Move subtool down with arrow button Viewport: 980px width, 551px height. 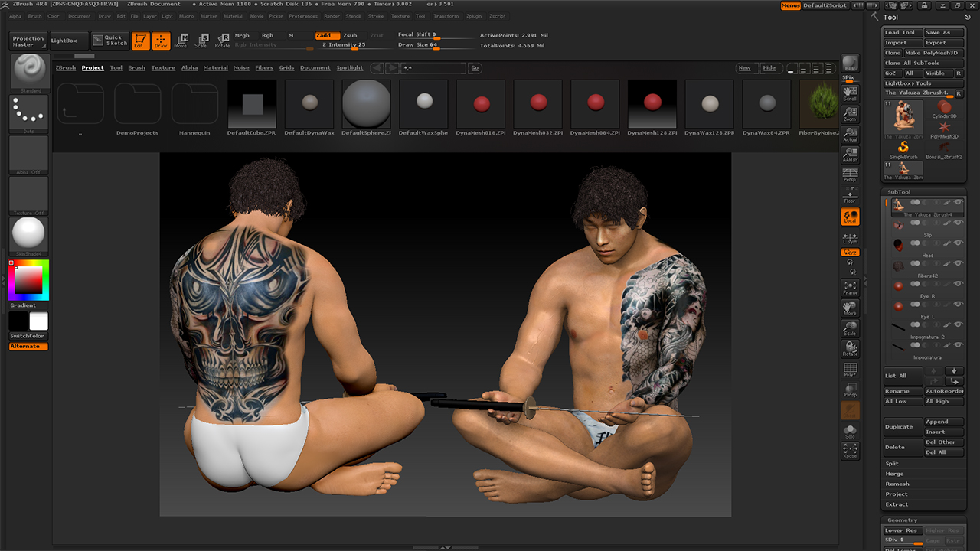click(954, 371)
